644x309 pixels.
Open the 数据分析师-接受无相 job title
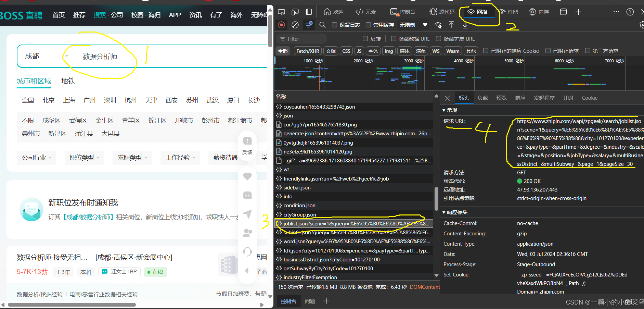(52, 257)
